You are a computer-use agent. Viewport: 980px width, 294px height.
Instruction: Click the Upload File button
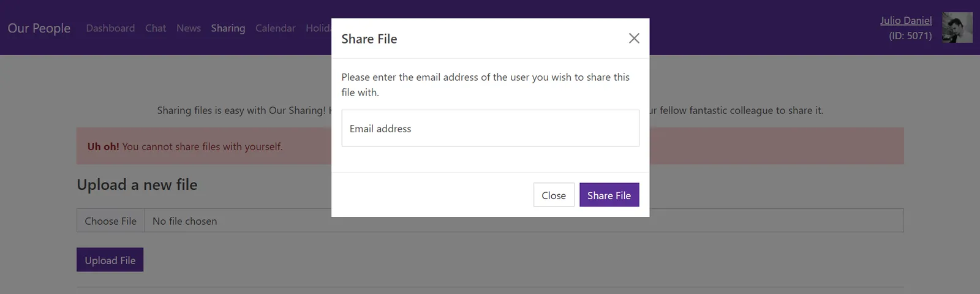tap(110, 260)
